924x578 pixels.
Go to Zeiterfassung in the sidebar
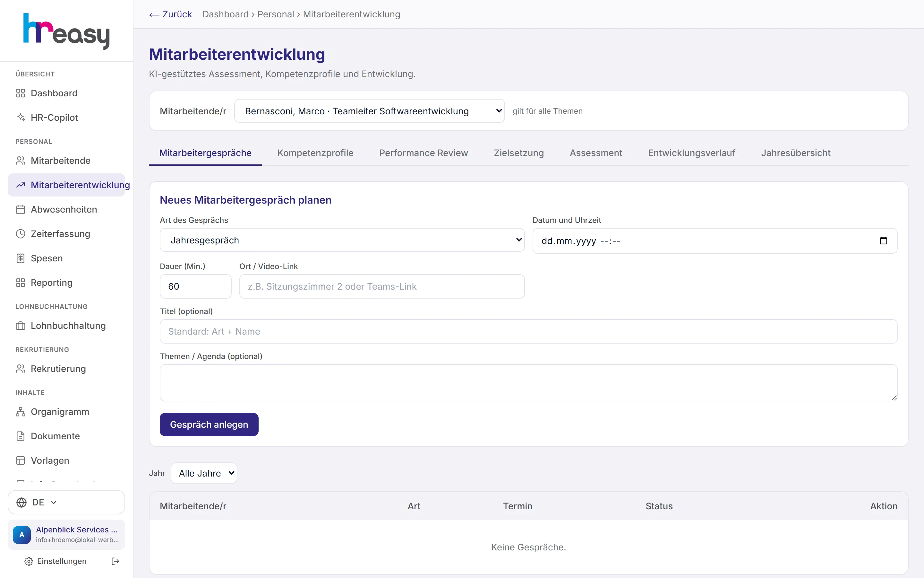[66, 234]
